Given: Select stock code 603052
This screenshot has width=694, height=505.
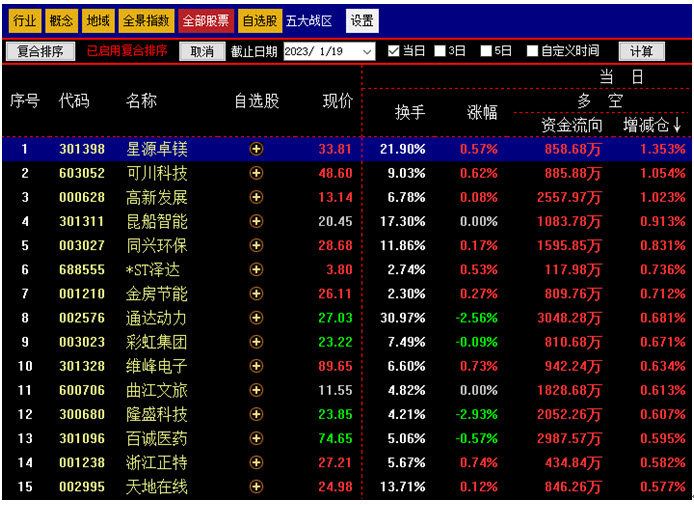Looking at the screenshot, I should tap(82, 173).
